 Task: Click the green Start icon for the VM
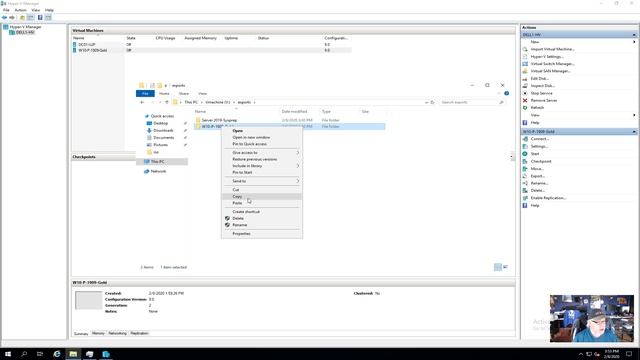pos(525,154)
